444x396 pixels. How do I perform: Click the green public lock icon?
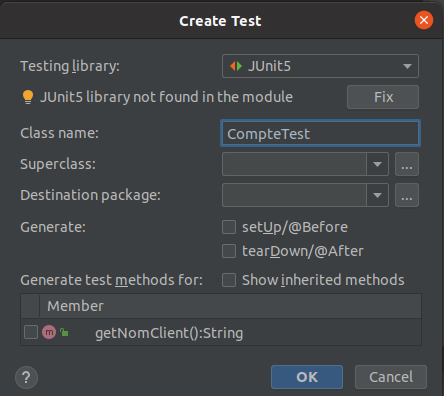[x=64, y=332]
